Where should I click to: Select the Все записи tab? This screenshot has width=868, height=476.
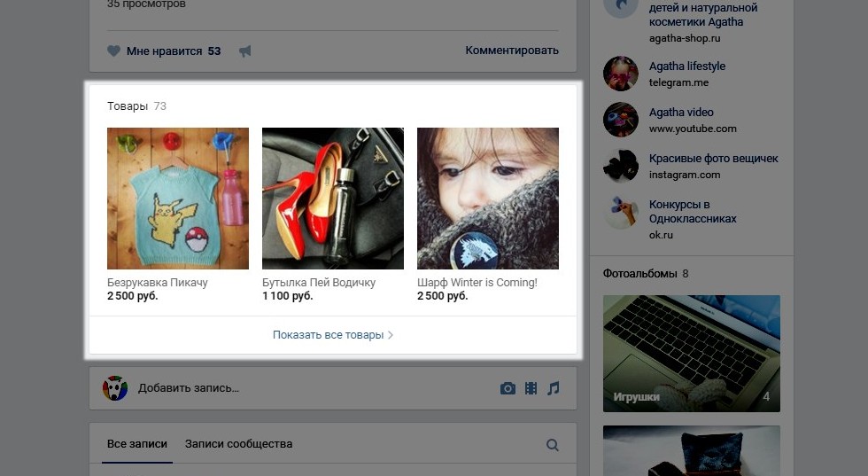(x=137, y=444)
